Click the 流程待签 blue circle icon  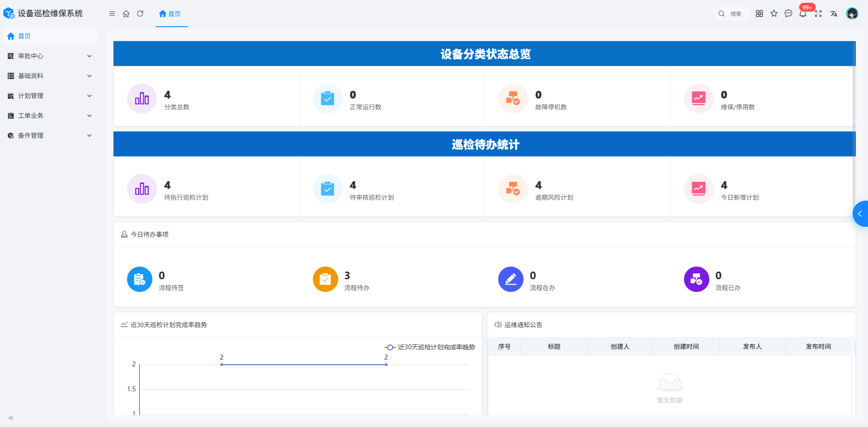(140, 279)
